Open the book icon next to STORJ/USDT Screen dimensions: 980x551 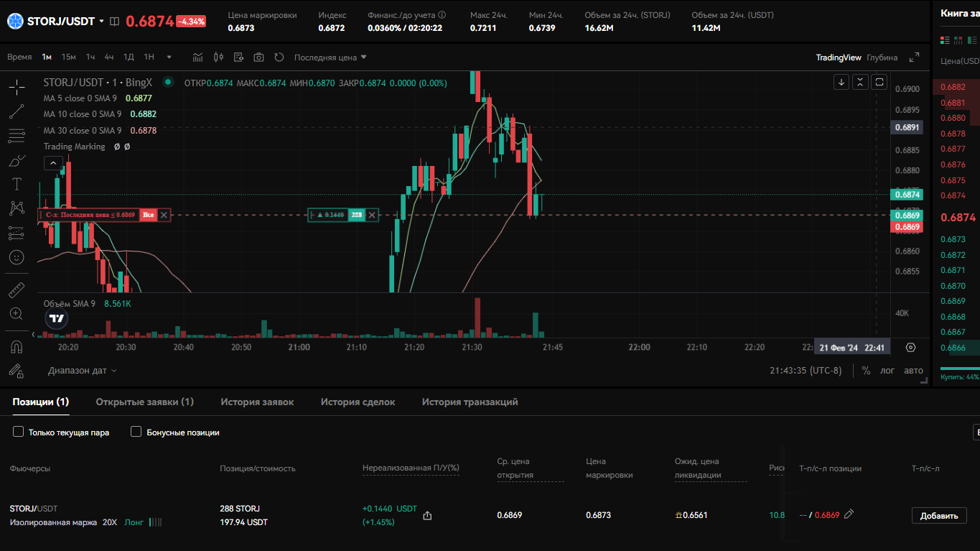(x=115, y=22)
